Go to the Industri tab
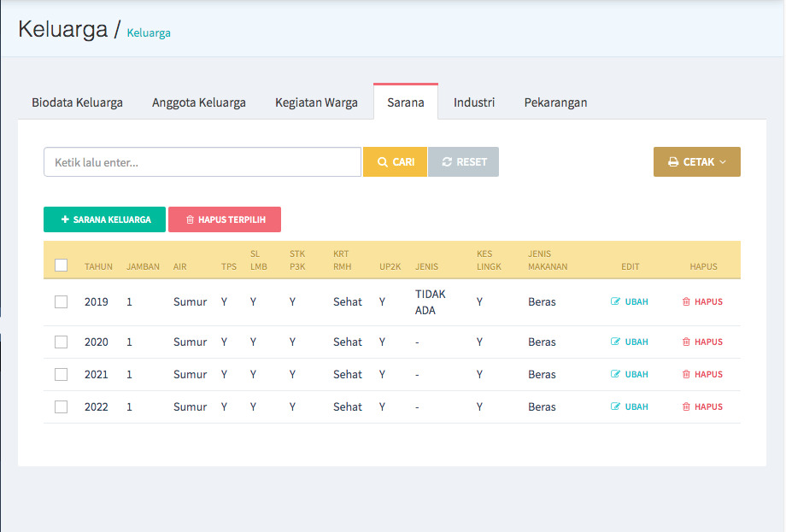 474,102
